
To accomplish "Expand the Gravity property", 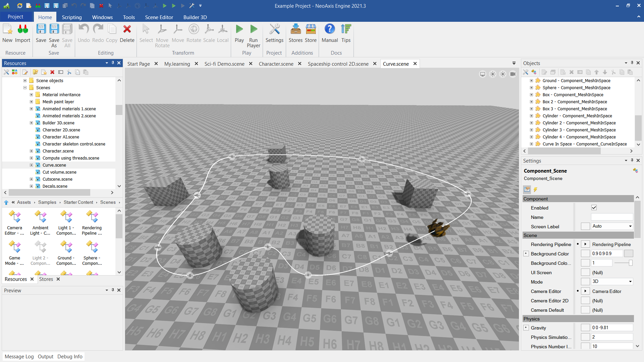I will (526, 328).
